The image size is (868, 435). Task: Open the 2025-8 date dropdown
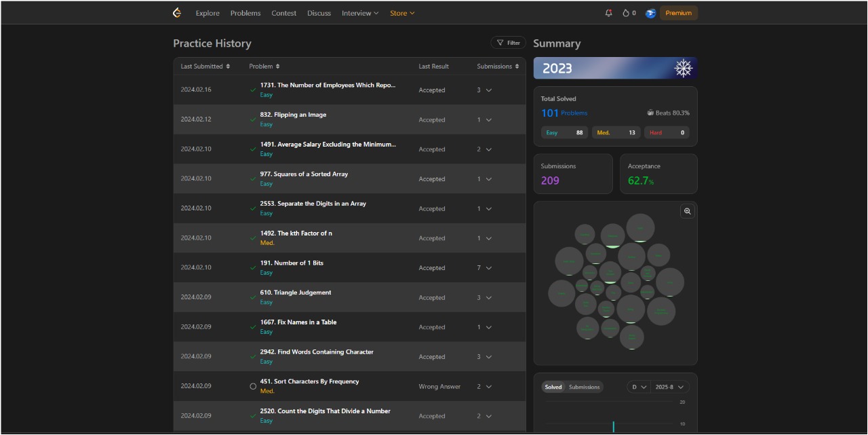point(669,387)
